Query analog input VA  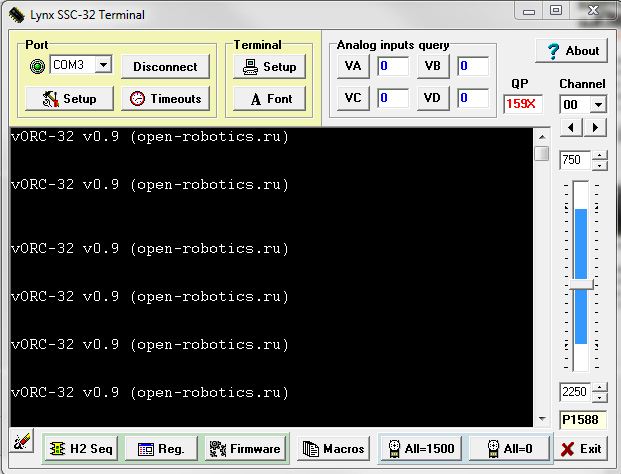click(x=353, y=67)
